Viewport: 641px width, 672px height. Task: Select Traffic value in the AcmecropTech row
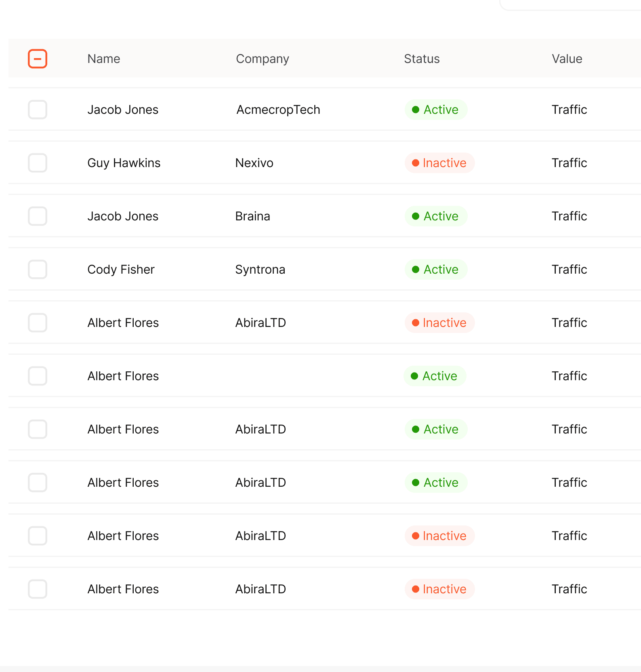click(569, 110)
